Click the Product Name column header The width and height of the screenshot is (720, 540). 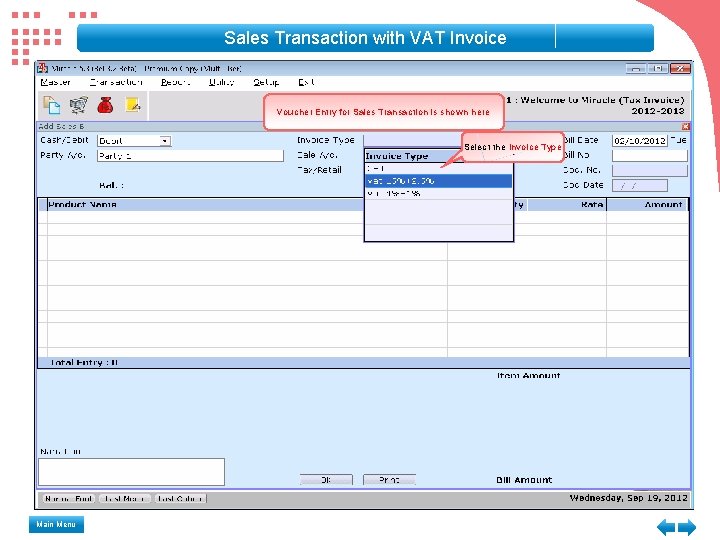[205, 205]
